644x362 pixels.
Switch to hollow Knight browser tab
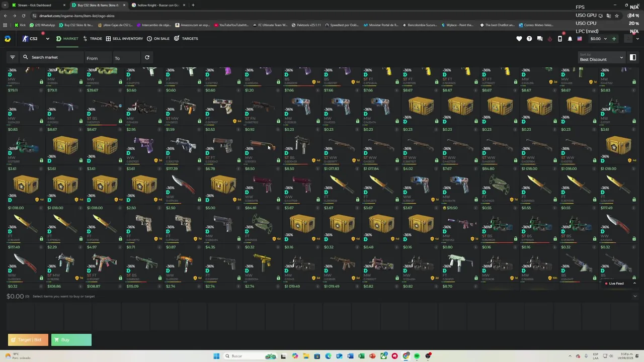158,5
